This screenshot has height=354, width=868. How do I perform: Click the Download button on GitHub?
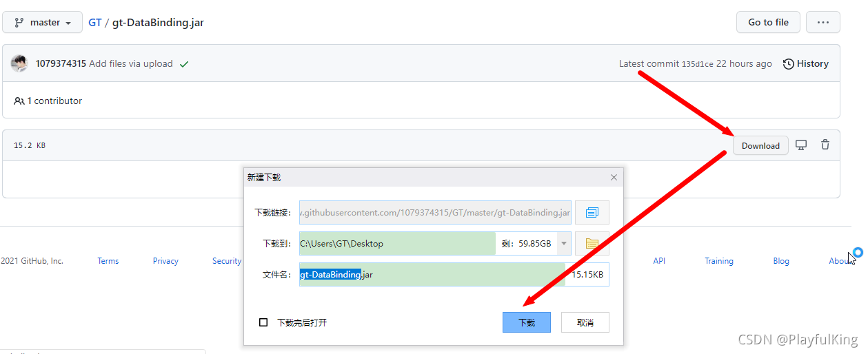pyautogui.click(x=760, y=145)
